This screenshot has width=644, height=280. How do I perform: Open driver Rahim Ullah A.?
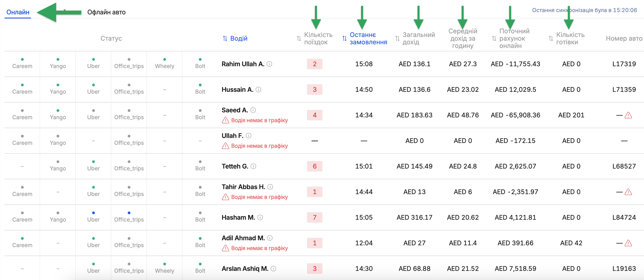point(243,64)
